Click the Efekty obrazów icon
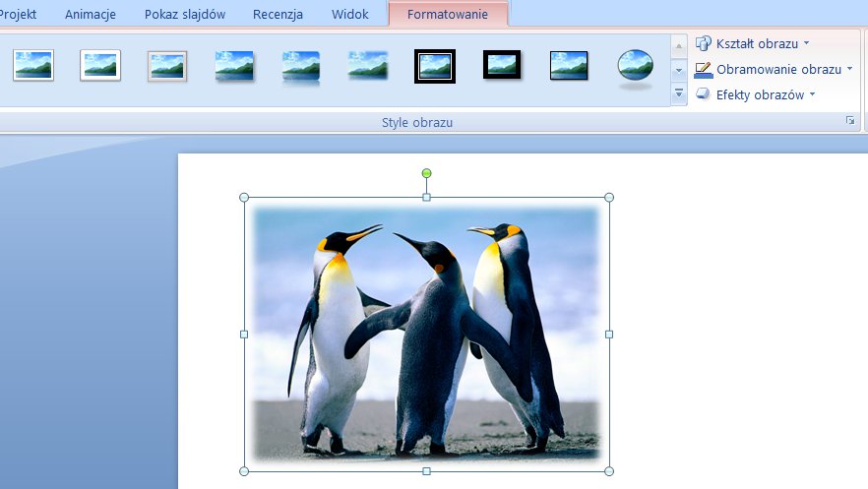This screenshot has height=489, width=868. click(703, 94)
